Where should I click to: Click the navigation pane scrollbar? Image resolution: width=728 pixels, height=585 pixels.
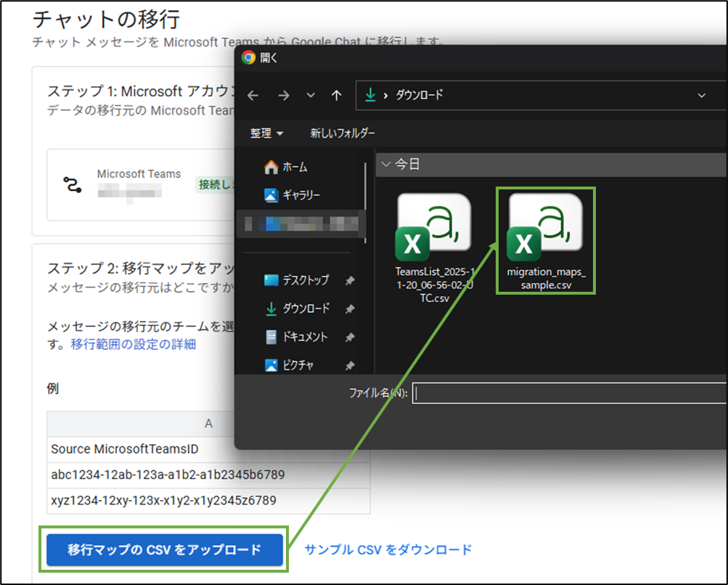(365, 202)
